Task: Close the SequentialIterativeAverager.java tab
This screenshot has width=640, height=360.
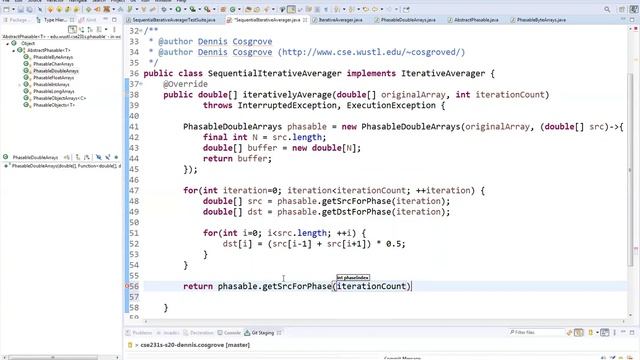Action: (x=305, y=20)
